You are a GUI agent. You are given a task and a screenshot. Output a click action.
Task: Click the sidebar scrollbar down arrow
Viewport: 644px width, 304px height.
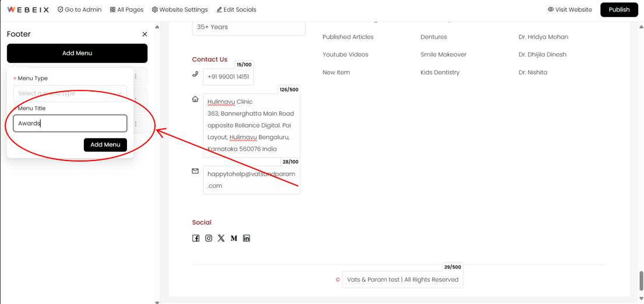click(x=157, y=302)
